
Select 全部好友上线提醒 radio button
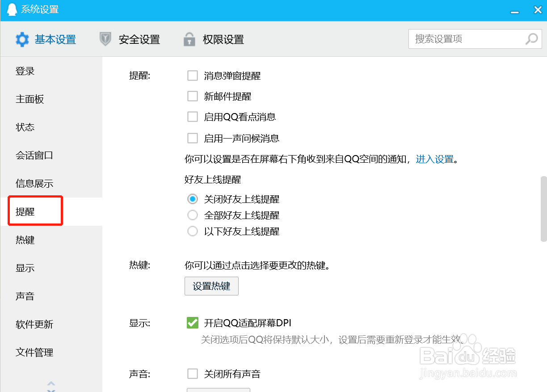192,215
